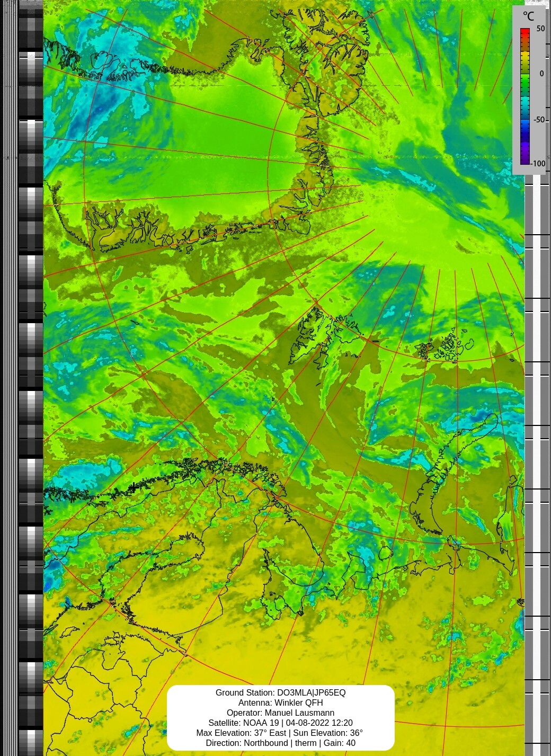Click the "Operator: Manuel Lausmann" text line
551x756 pixels.
tap(280, 713)
